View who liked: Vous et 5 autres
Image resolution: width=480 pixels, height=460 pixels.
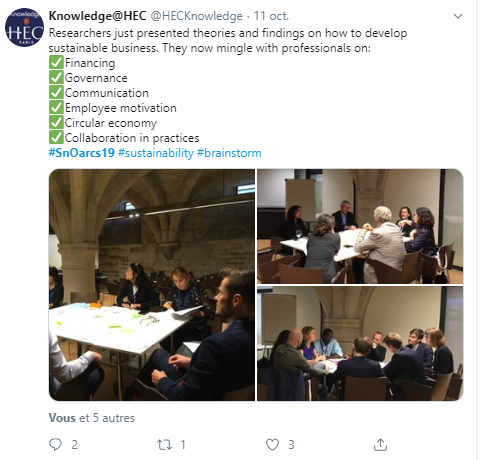(x=92, y=418)
